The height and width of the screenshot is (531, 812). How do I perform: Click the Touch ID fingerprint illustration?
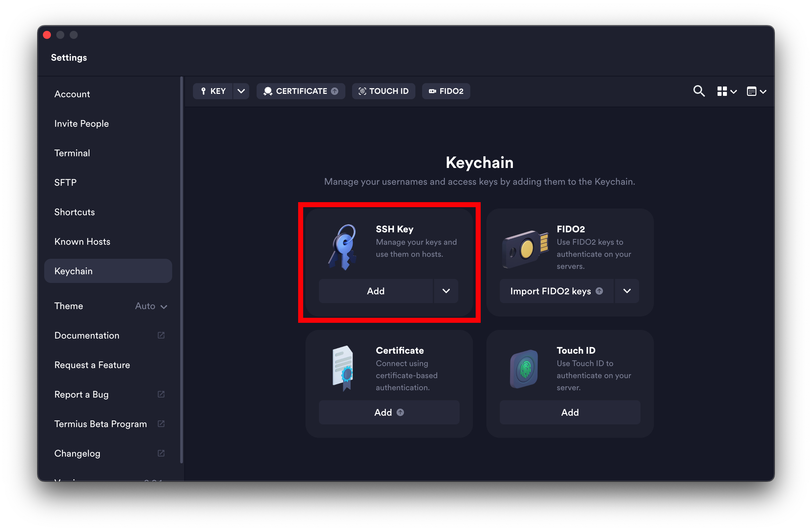tap(524, 369)
